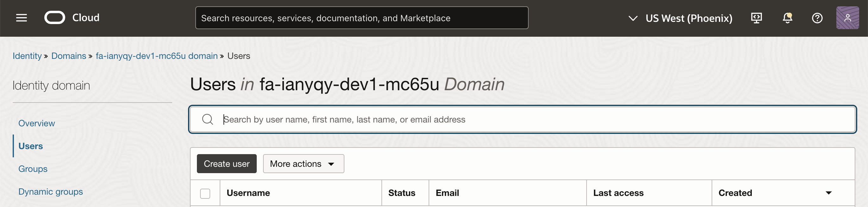Click the magnifier icon in user search
Viewport: 868px width, 207px height.
pyautogui.click(x=208, y=119)
